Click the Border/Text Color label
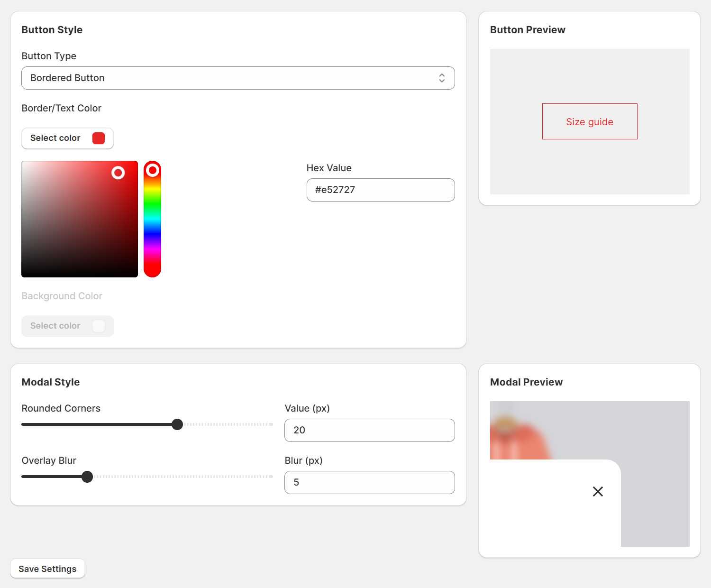This screenshot has width=711, height=588. pyautogui.click(x=62, y=108)
